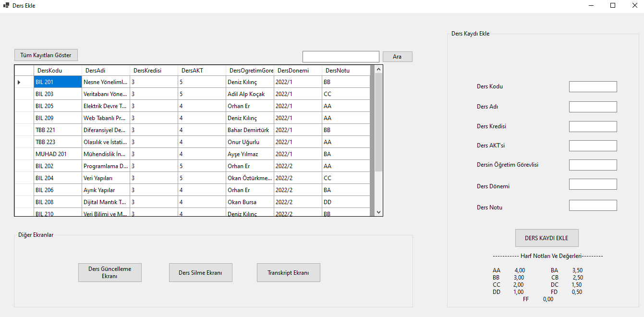Screen dimensions: 644x317
Task: Focus the Ders Dönemi input field
Action: point(593,184)
